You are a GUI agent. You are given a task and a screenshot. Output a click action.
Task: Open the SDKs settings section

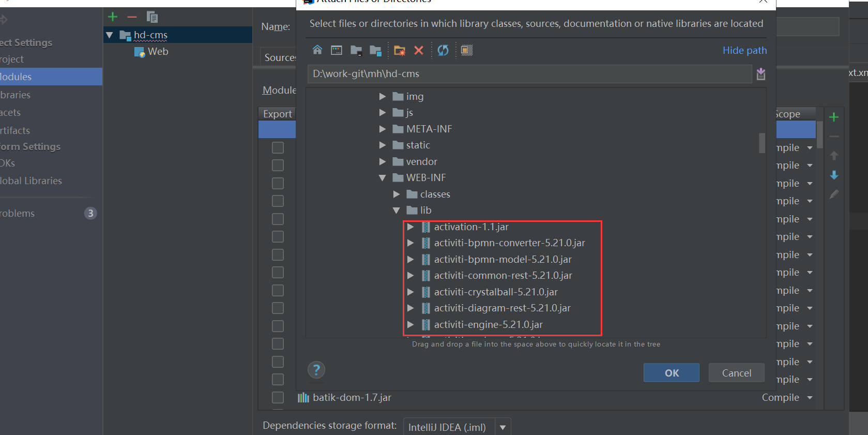tap(8, 163)
